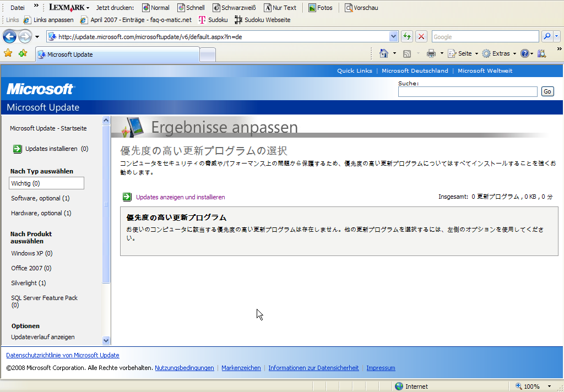Click Lexmark Vorschau button
Viewport: 564px width, 392px height.
(361, 8)
